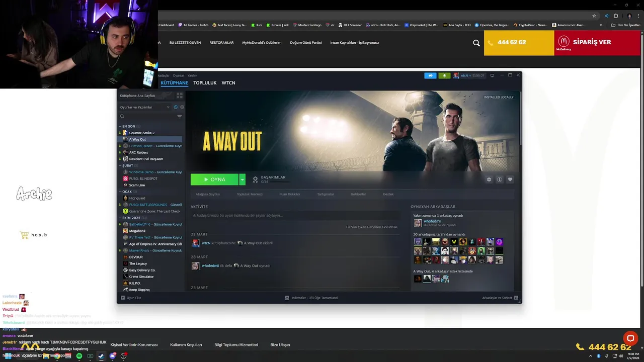Image resolution: width=644 pixels, height=362 pixels.
Task: Open Steam Big Picture mode monitor icon
Action: tap(492, 75)
